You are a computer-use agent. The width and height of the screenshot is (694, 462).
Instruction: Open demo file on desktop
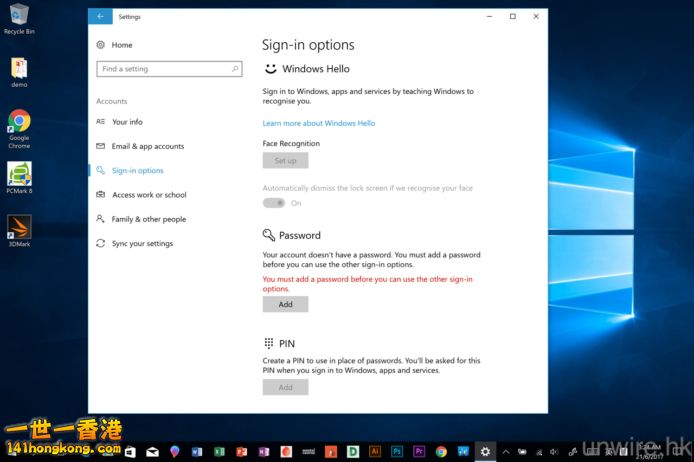click(x=19, y=73)
